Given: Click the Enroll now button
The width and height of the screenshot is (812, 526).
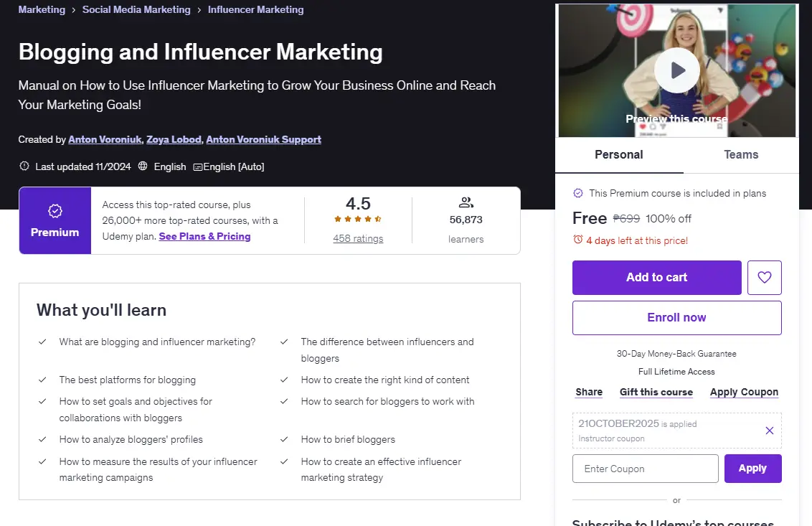Looking at the screenshot, I should coord(677,318).
